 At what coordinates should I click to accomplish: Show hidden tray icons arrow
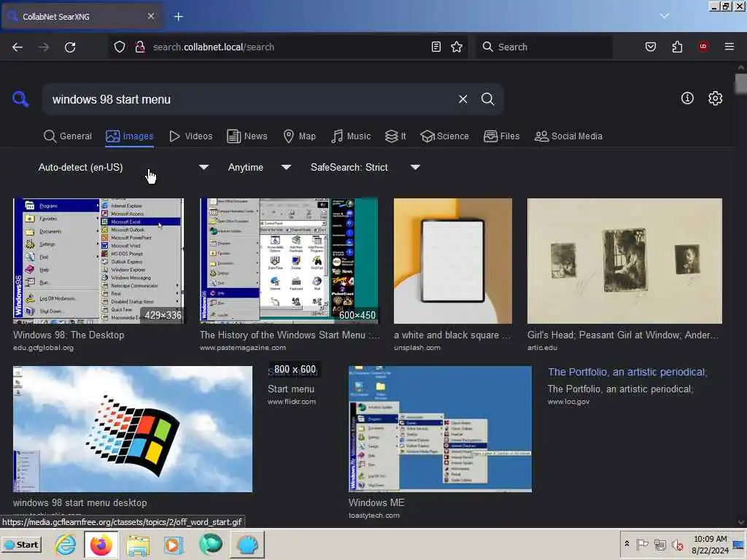[627, 543]
